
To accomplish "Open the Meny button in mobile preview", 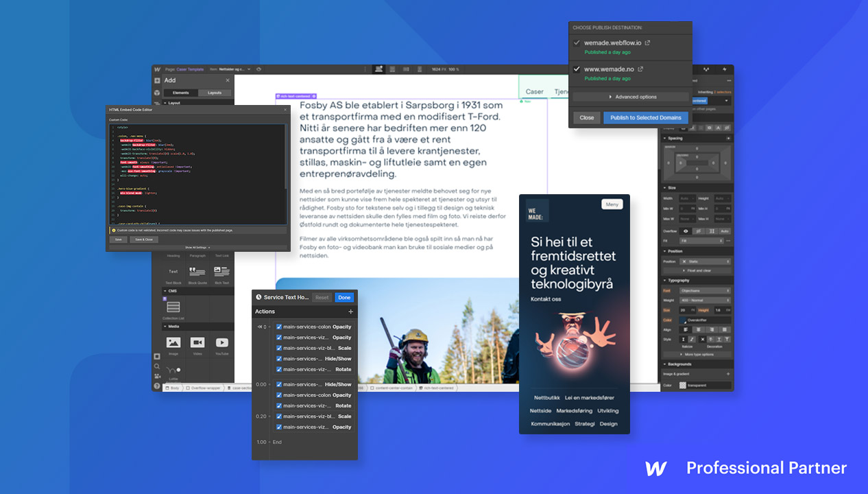I will pyautogui.click(x=612, y=204).
